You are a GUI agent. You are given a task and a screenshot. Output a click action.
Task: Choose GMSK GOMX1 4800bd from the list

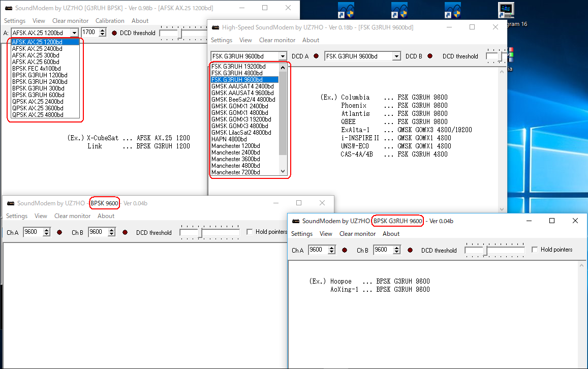point(245,112)
